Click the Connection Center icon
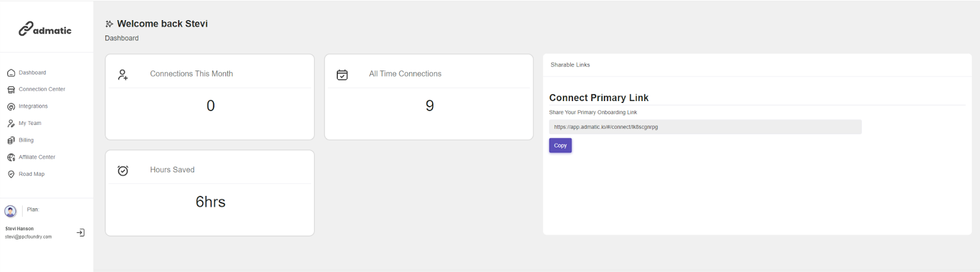 coord(11,89)
